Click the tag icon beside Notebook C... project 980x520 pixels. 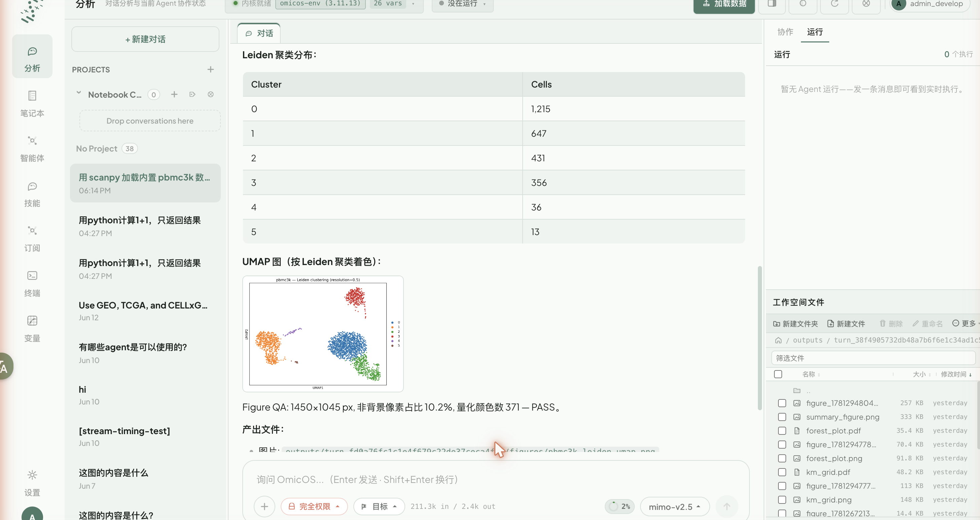192,94
